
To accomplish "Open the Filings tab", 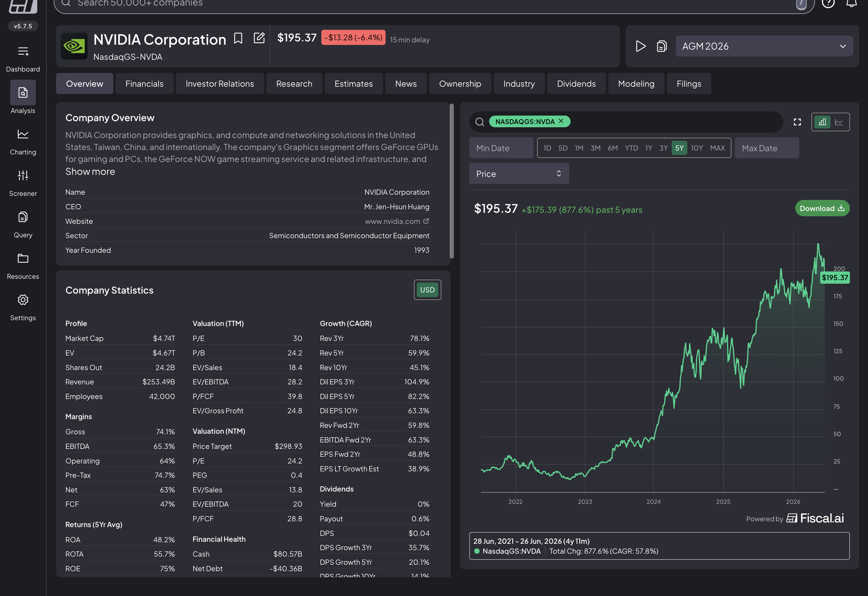I will 689,84.
